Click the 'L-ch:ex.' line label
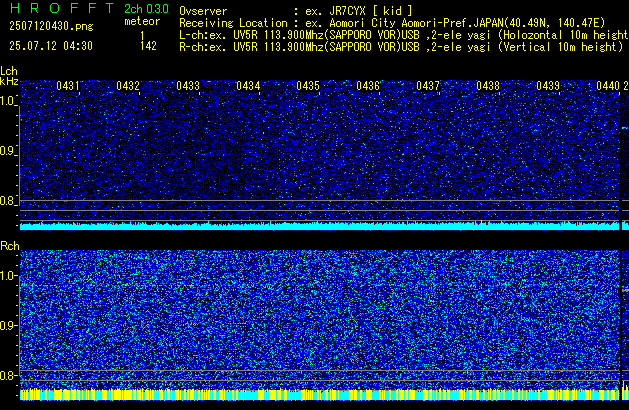The width and height of the screenshot is (629, 410). 203,35
